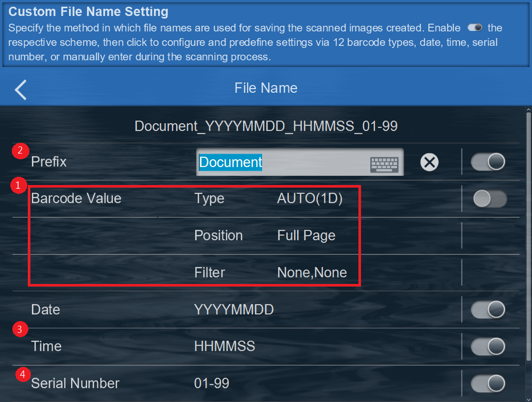This screenshot has width=532, height=402.
Task: Choose the Time format HHMMSS
Action: [x=225, y=346]
